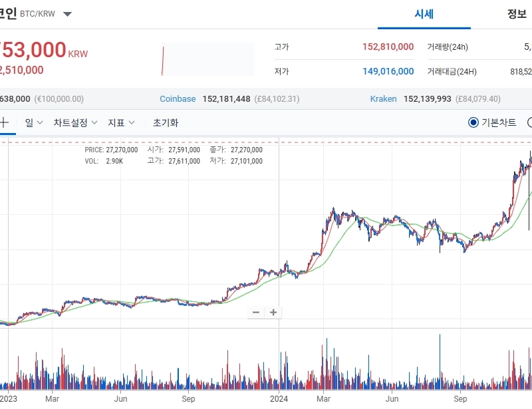
Task: Open the BTC/KRW market selector arrow
Action: (67, 14)
